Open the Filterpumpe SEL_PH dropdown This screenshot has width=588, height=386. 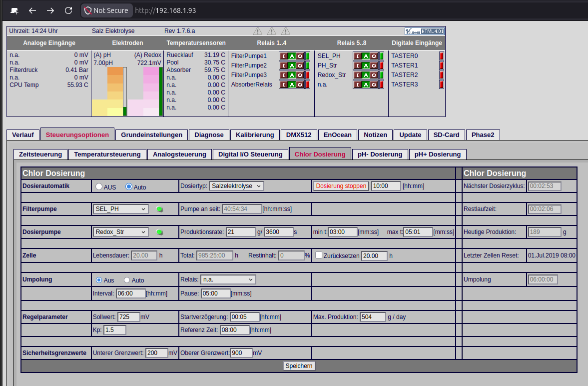(120, 209)
